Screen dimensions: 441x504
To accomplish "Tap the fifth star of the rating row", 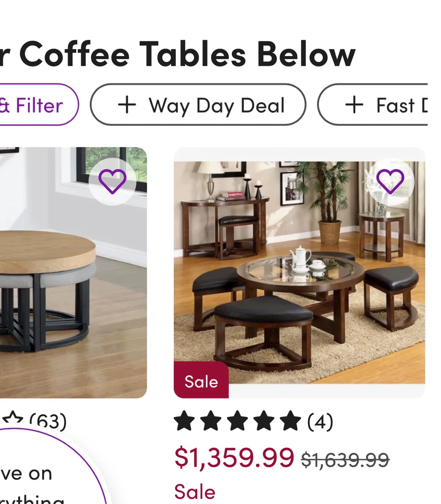I will pyautogui.click(x=290, y=421).
